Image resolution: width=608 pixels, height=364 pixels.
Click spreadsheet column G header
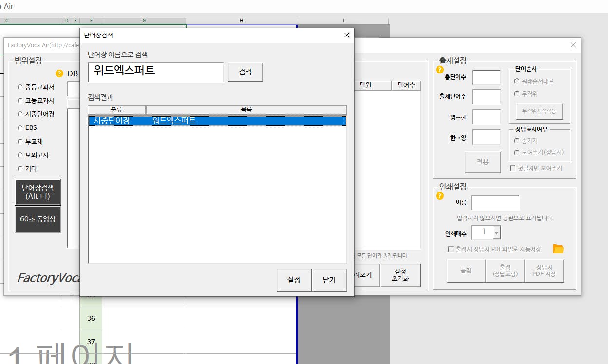(144, 21)
